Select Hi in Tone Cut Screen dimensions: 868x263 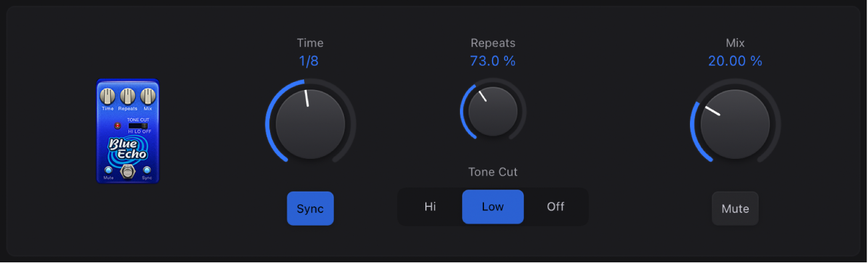(430, 206)
